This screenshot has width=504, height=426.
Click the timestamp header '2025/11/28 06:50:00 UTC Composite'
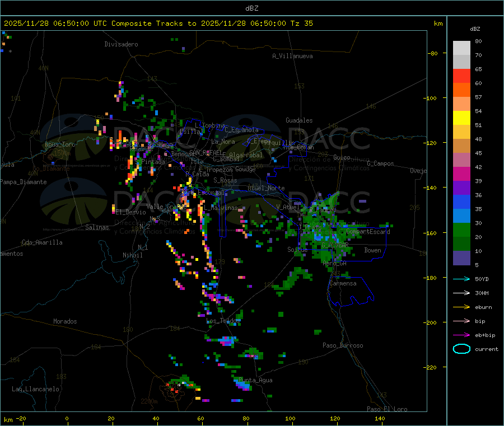(x=77, y=24)
